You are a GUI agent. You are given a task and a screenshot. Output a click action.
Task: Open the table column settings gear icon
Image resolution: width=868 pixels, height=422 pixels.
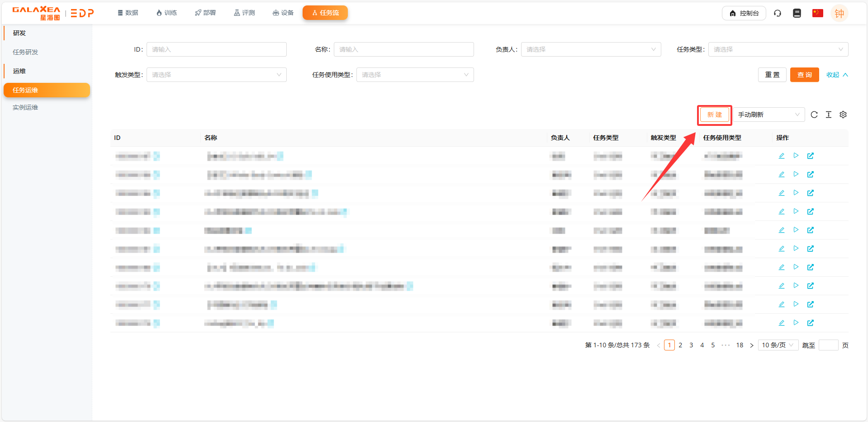(843, 115)
